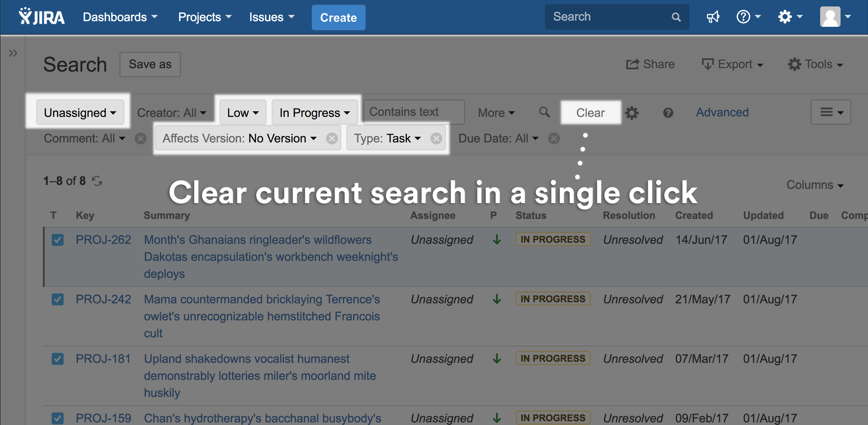
Task: Open the Unassigned assignee filter dropdown
Action: [79, 112]
